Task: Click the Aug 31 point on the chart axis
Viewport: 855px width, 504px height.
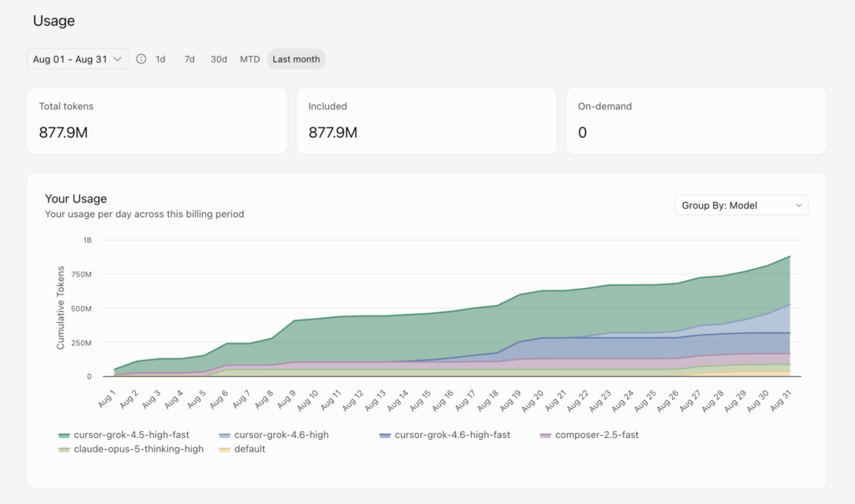Action: (781, 401)
